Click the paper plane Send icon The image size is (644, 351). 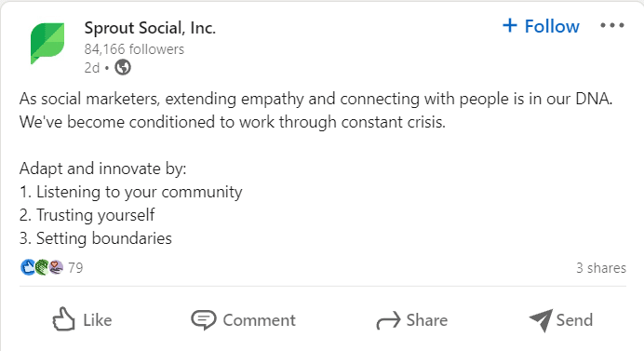tap(541, 320)
